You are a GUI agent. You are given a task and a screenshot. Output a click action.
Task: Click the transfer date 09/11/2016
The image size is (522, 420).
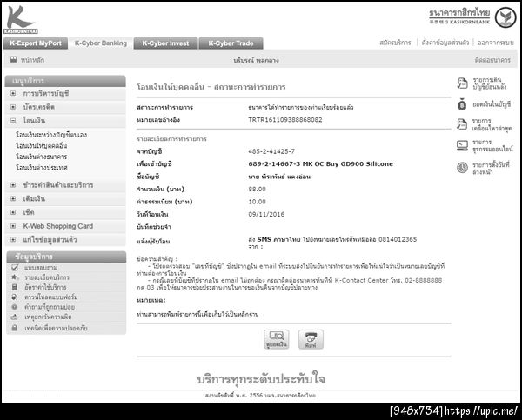[266, 214]
